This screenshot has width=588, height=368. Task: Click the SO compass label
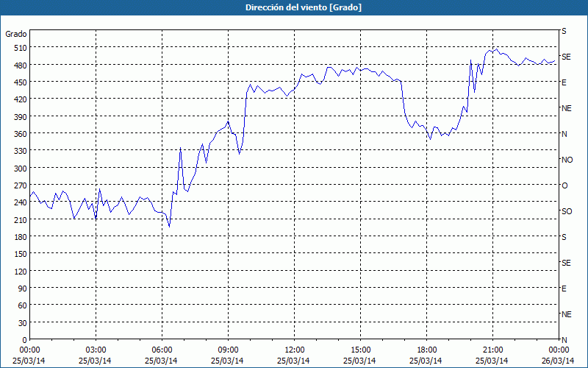coord(567,211)
